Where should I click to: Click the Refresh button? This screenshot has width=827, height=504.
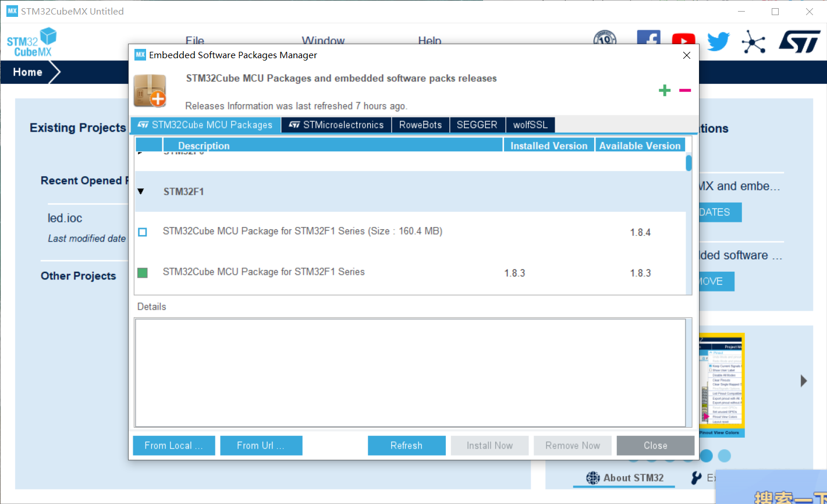(406, 445)
